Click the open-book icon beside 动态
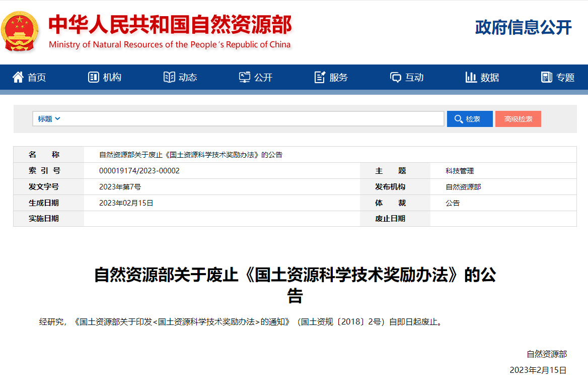This screenshot has width=588, height=391. [x=169, y=77]
